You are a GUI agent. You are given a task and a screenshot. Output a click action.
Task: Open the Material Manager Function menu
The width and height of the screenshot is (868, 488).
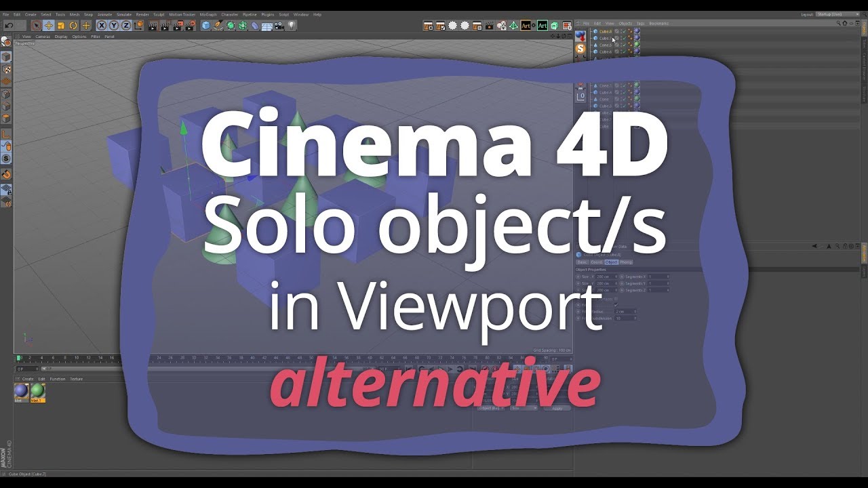pyautogui.click(x=57, y=379)
